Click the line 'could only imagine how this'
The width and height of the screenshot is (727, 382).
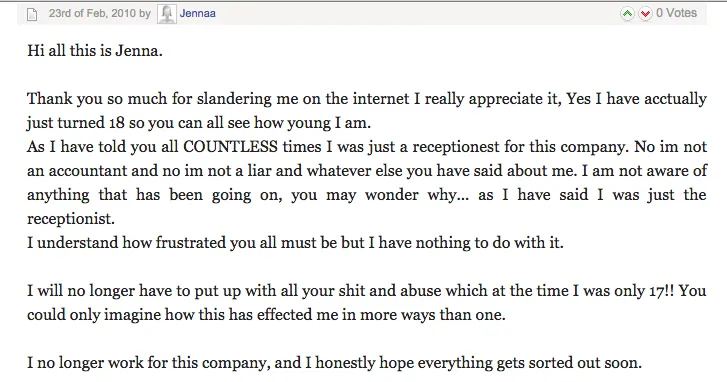(266, 315)
